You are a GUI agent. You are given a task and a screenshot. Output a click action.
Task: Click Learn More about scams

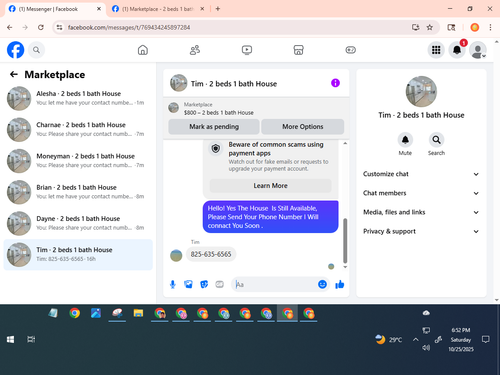pos(270,186)
